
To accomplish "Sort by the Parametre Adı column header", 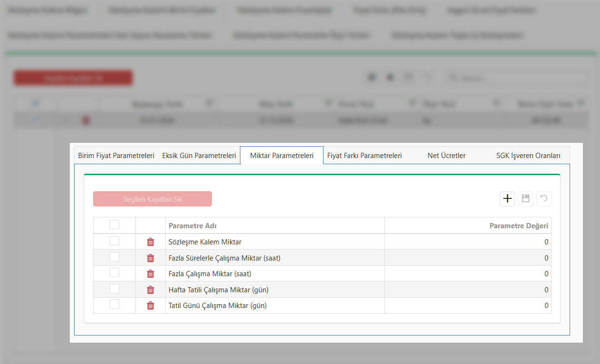I will [192, 226].
